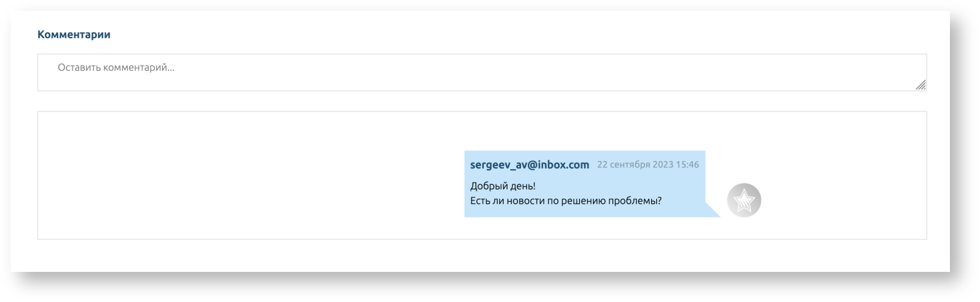Click the word "сентября" in the timestamp
This screenshot has width=980, height=302.
[632, 165]
